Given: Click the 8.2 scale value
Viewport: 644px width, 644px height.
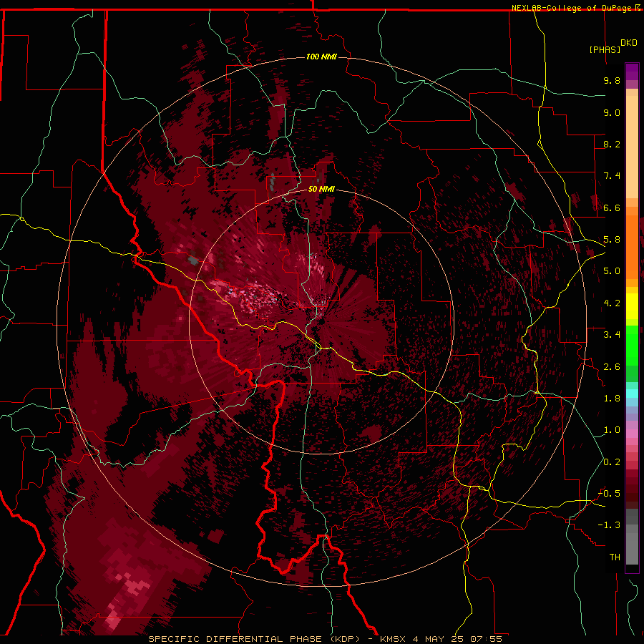Looking at the screenshot, I should [612, 144].
